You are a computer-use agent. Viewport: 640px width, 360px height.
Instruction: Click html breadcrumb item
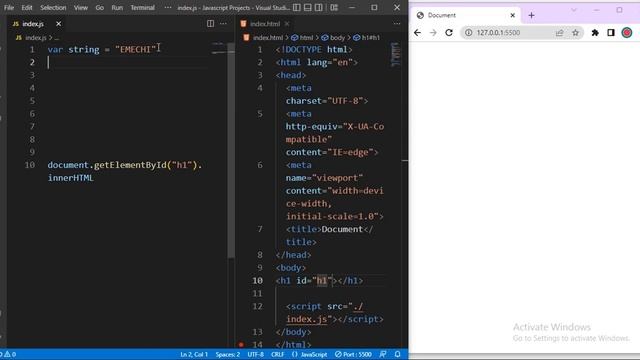click(302, 38)
